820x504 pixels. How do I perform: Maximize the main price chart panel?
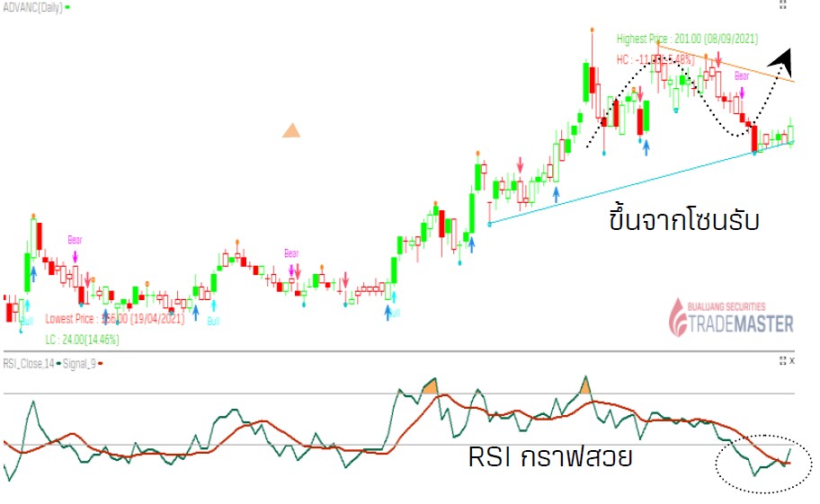pos(782,5)
